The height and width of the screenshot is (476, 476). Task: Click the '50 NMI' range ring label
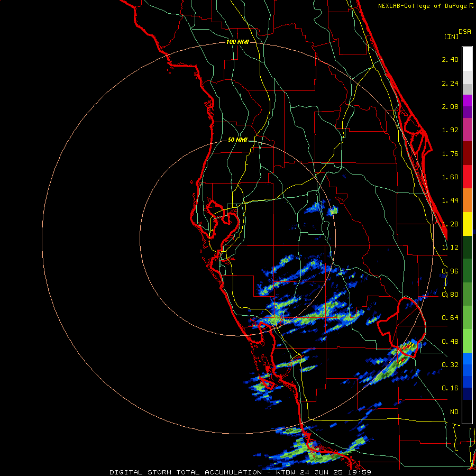237,140
